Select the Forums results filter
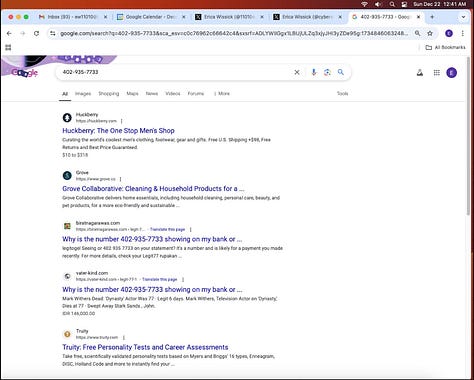The image size is (474, 380). coord(196,94)
